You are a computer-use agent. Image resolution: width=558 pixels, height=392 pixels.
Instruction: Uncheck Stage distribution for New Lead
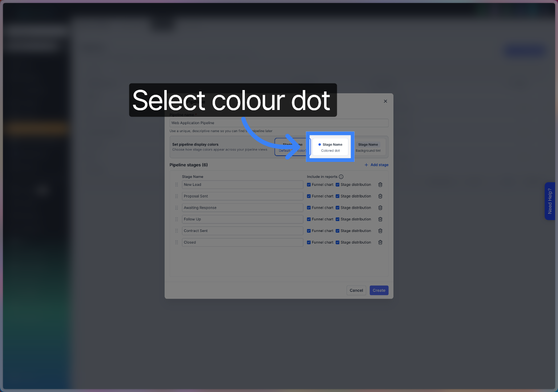(337, 185)
